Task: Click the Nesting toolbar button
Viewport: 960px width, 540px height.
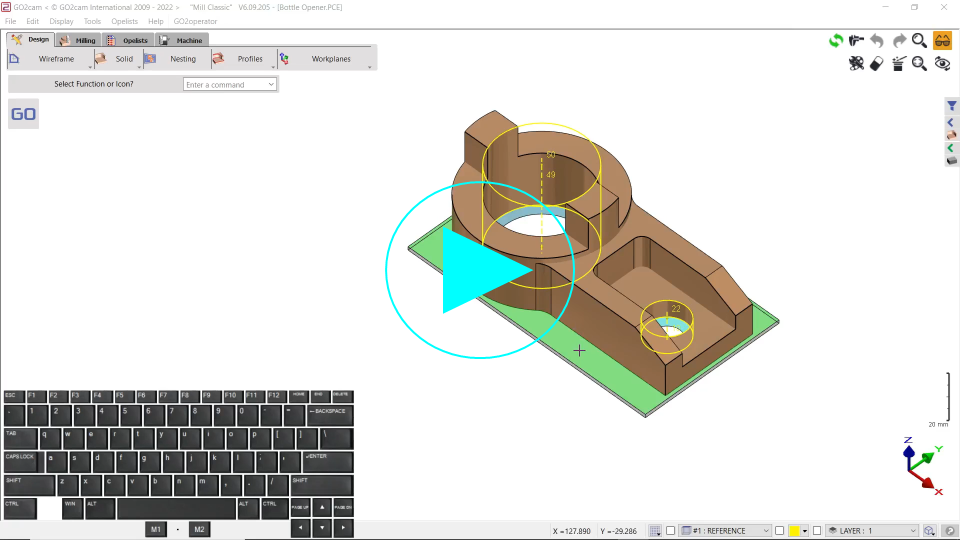Action: (183, 59)
